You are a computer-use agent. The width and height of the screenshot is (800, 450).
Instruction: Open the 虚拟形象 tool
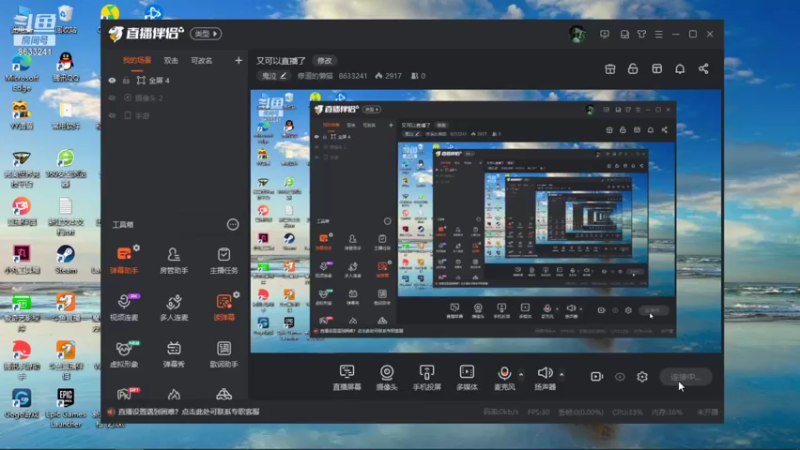point(124,354)
